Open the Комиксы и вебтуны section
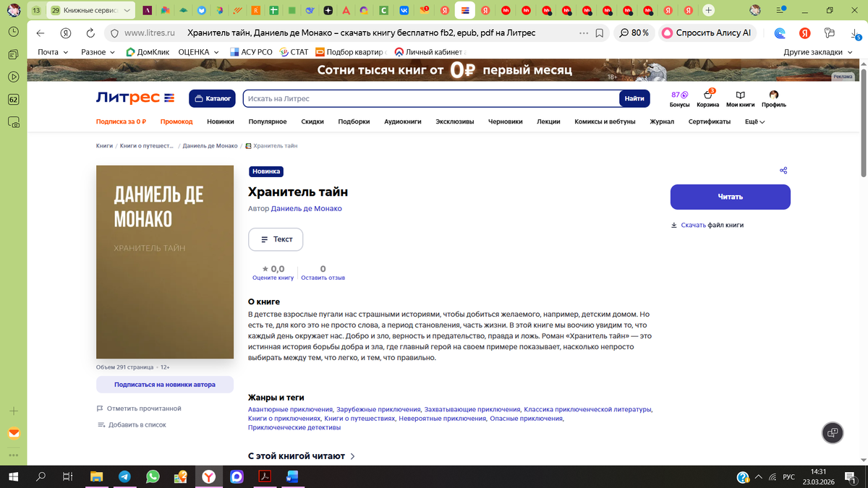 (605, 121)
